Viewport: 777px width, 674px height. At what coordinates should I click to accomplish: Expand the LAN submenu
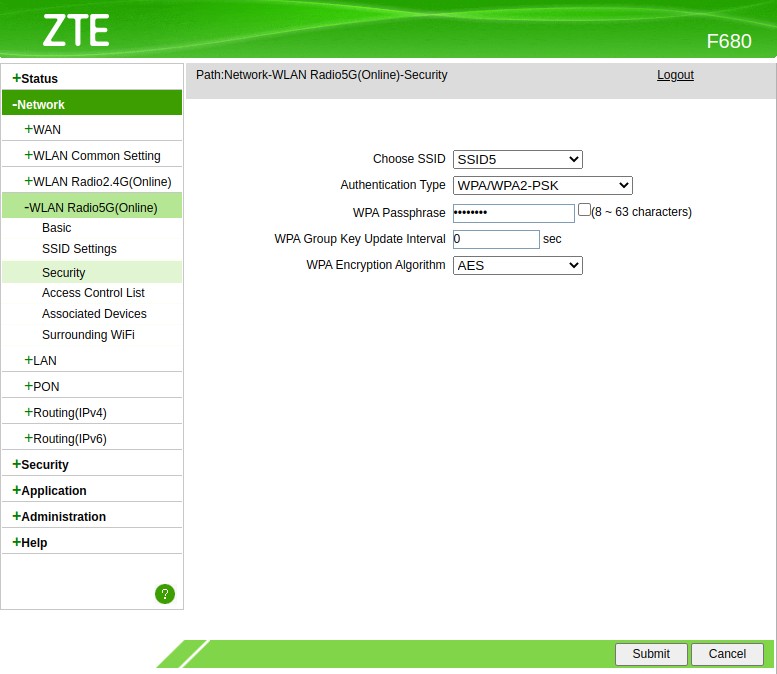(x=40, y=360)
